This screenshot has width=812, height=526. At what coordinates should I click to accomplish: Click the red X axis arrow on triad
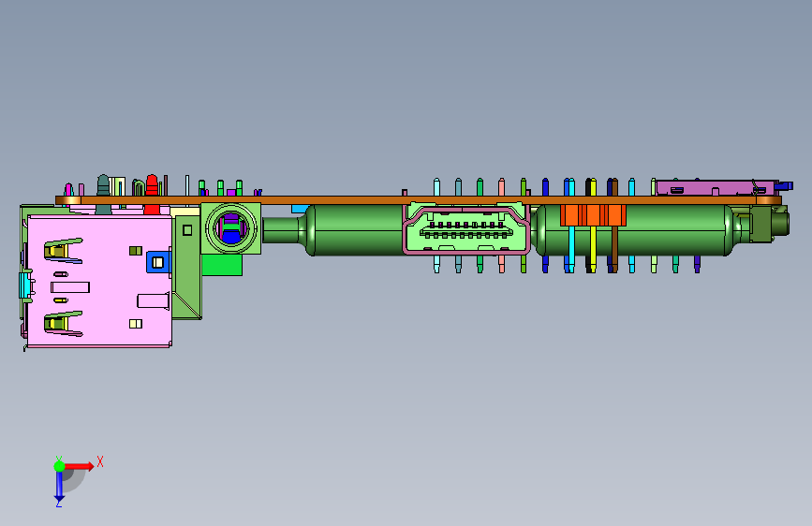tap(80, 466)
